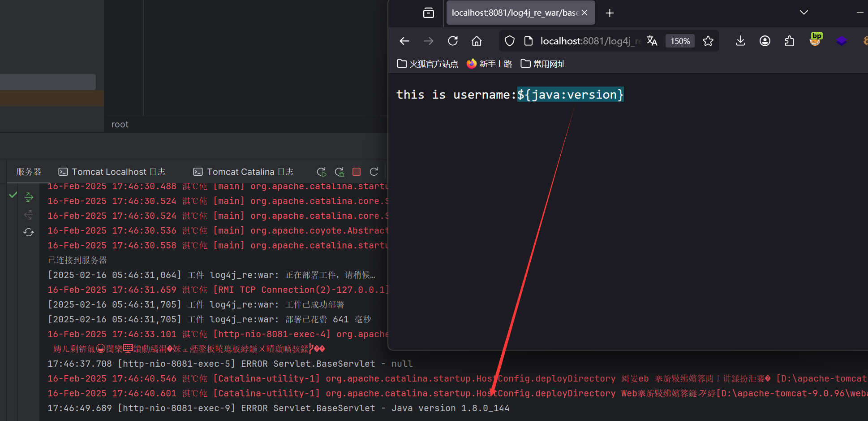Click the green deploy arrow icon
This screenshot has width=868, height=421.
[29, 197]
